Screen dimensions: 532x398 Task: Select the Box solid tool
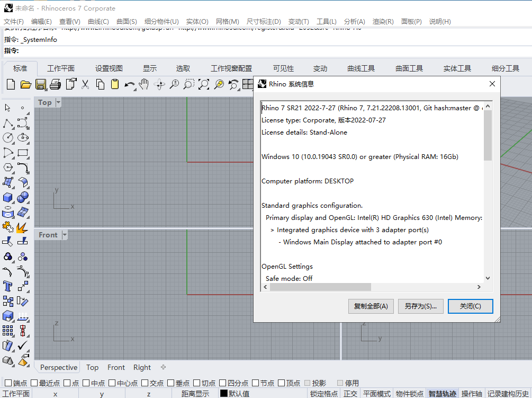[8, 197]
